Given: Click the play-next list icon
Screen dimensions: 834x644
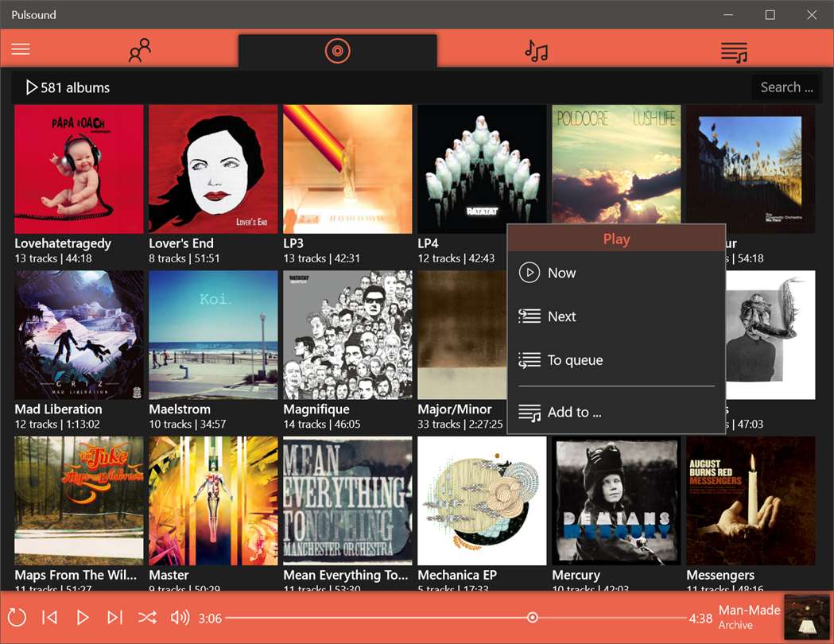Looking at the screenshot, I should pyautogui.click(x=529, y=316).
